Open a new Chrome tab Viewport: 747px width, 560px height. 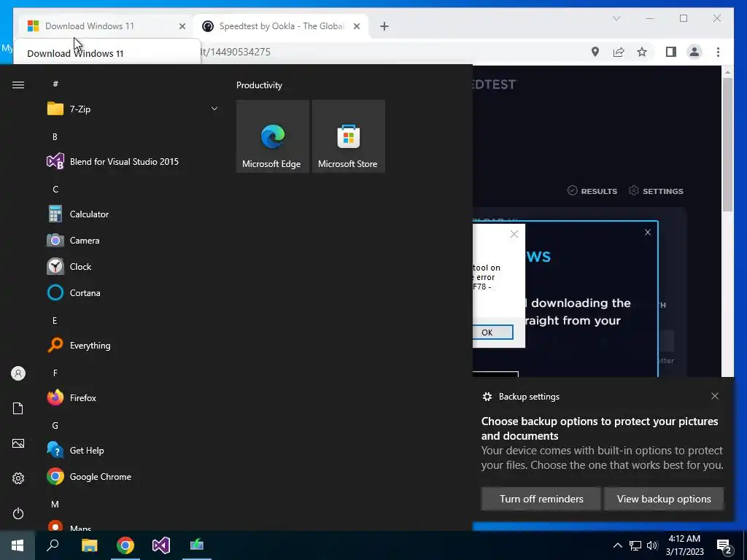coord(384,26)
